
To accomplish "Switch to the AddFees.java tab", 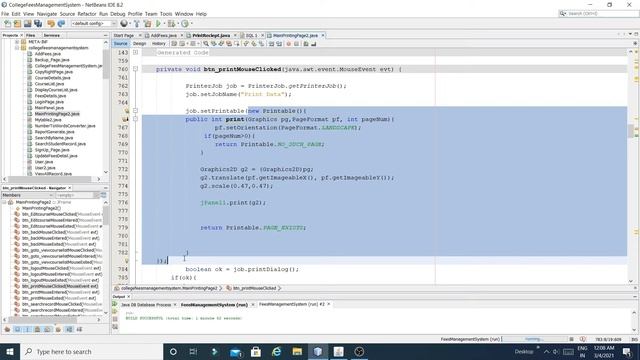I will pyautogui.click(x=163, y=36).
